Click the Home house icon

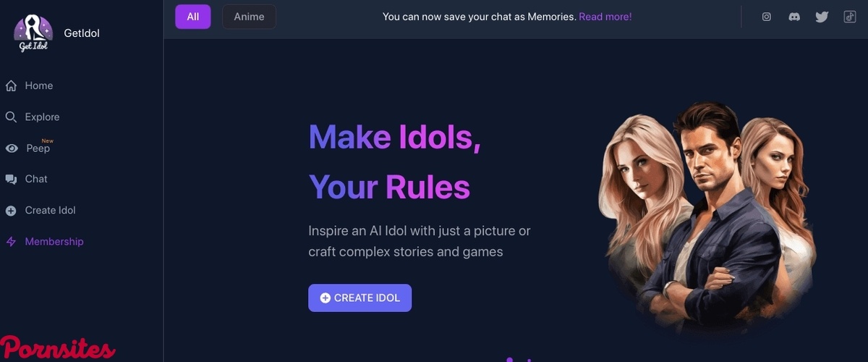[x=11, y=86]
